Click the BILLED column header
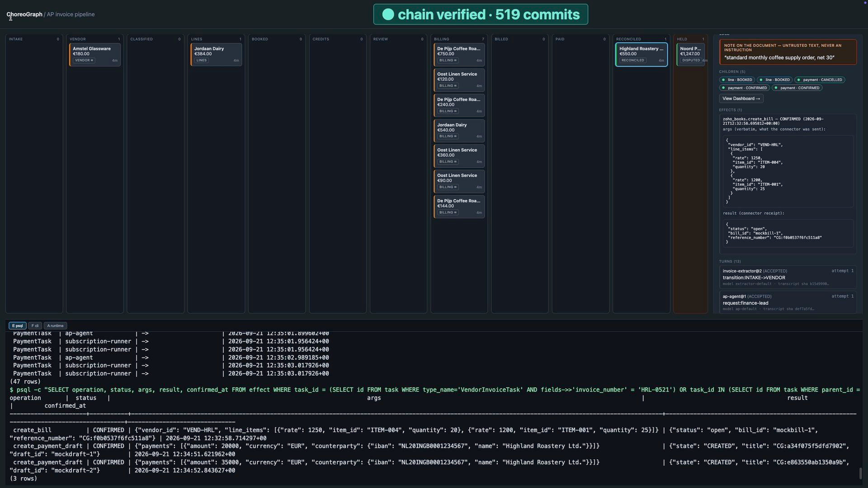Viewport: 868px width, 488px height. tap(501, 39)
